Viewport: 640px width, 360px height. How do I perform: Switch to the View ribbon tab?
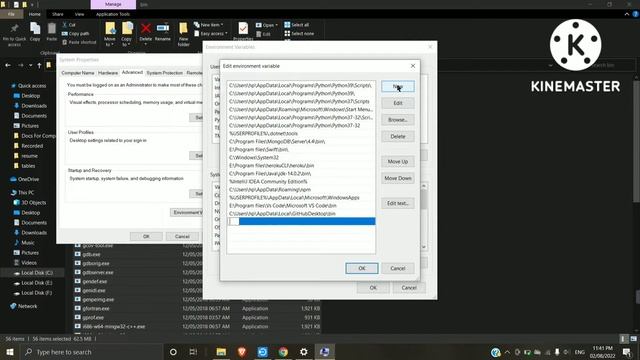click(79, 14)
